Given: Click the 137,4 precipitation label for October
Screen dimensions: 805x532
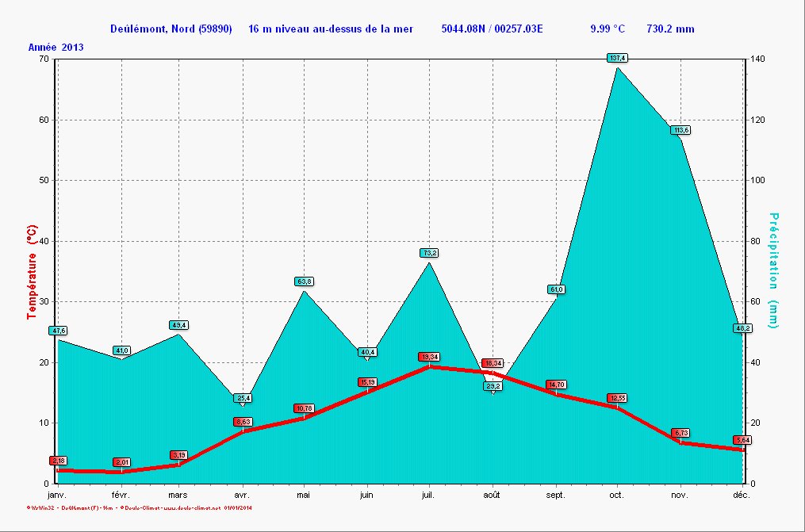Looking at the screenshot, I should click(617, 58).
